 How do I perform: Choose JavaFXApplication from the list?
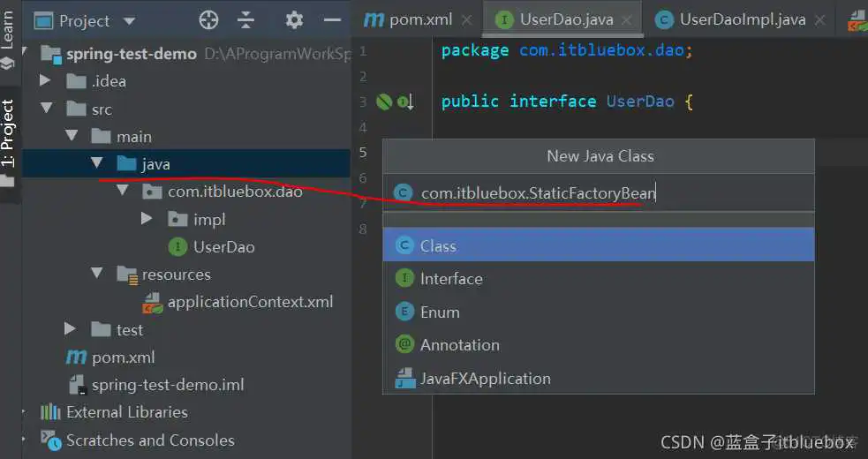point(485,379)
